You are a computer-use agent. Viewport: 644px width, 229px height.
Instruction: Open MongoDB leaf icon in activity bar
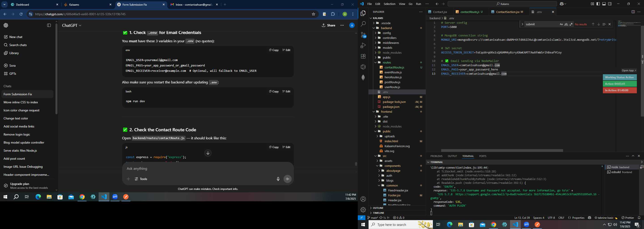pos(363,78)
